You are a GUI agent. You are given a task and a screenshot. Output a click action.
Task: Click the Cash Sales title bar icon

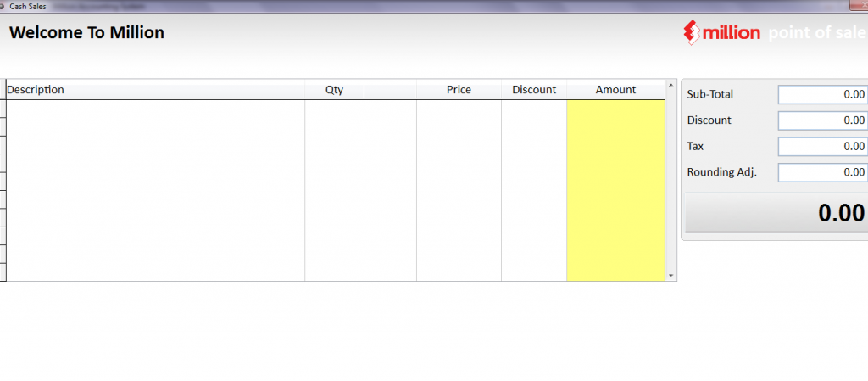coord(3,6)
